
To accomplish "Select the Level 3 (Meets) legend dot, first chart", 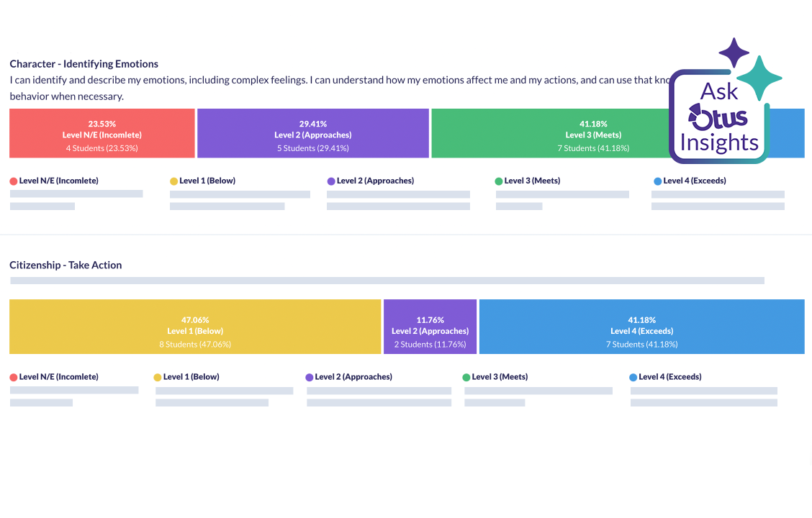I will 499,181.
